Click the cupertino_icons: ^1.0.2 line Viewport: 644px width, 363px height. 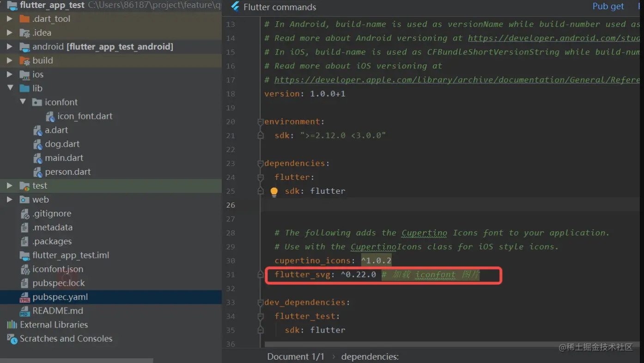coord(333,261)
